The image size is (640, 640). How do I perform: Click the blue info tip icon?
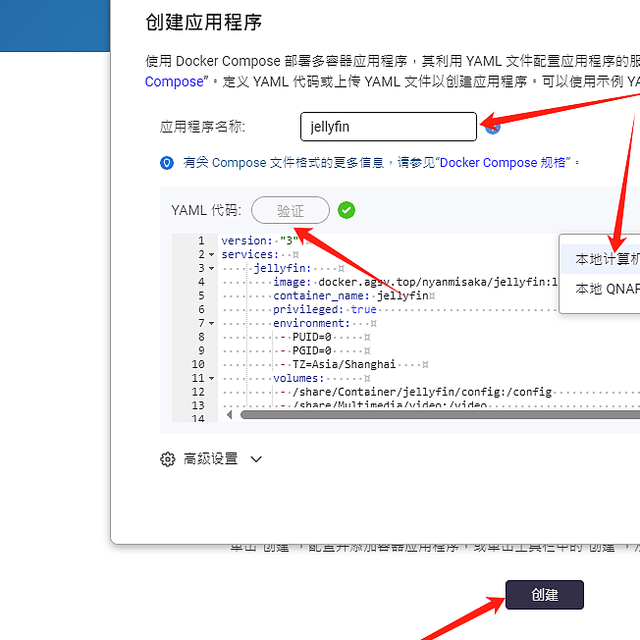point(167,163)
